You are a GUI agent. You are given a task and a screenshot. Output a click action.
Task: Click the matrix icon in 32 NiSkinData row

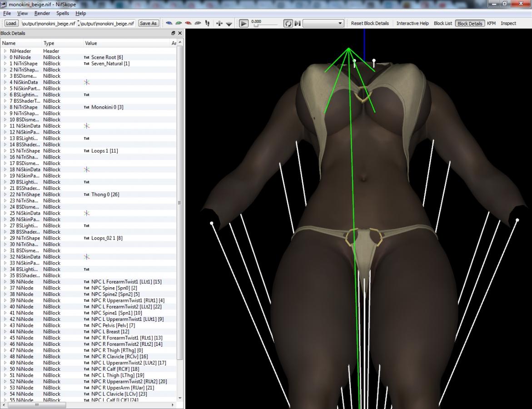click(x=87, y=257)
